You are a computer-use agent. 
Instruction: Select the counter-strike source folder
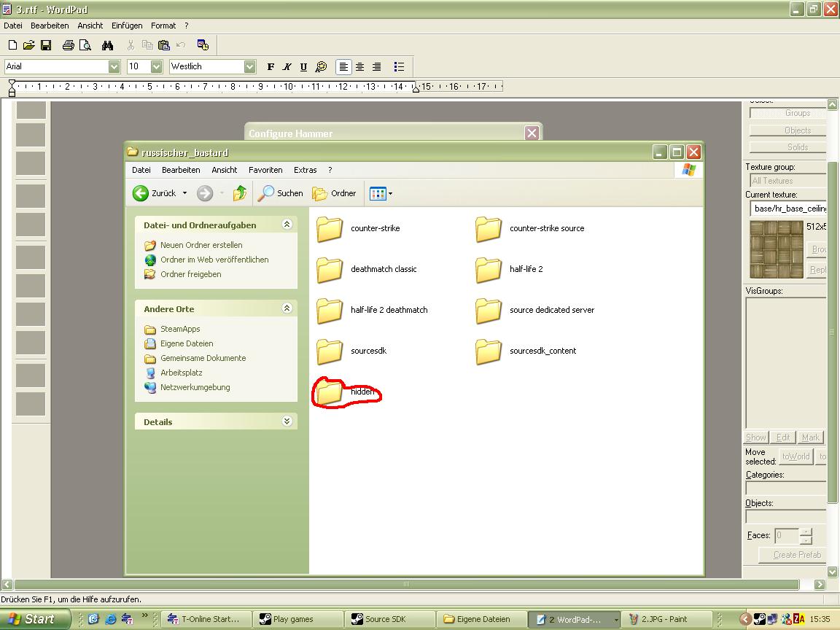529,228
